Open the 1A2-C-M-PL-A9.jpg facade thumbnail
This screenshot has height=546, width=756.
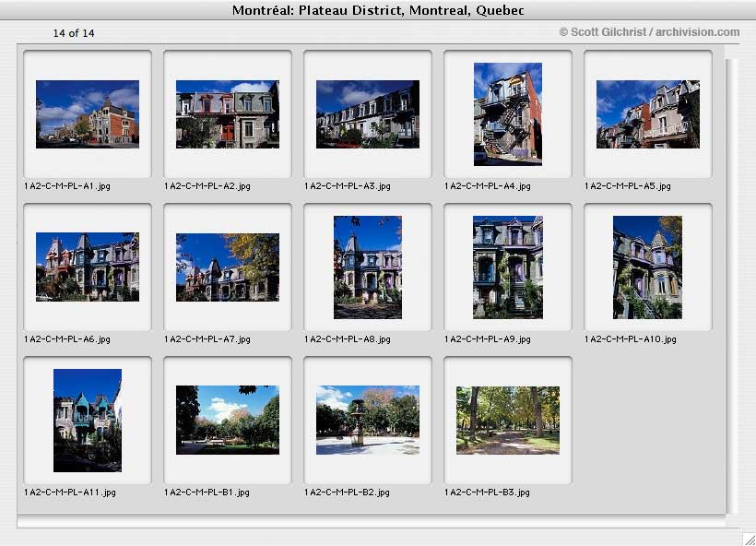pyautogui.click(x=508, y=267)
